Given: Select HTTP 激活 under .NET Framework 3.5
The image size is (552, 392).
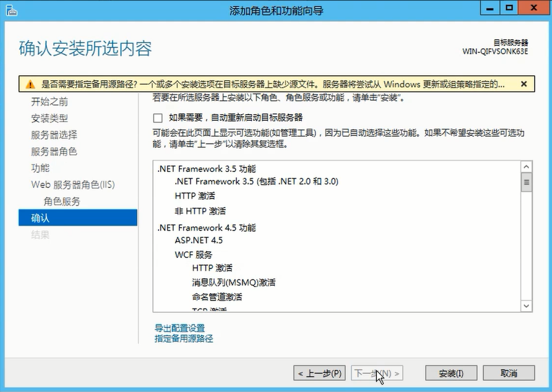Looking at the screenshot, I should pos(195,196).
